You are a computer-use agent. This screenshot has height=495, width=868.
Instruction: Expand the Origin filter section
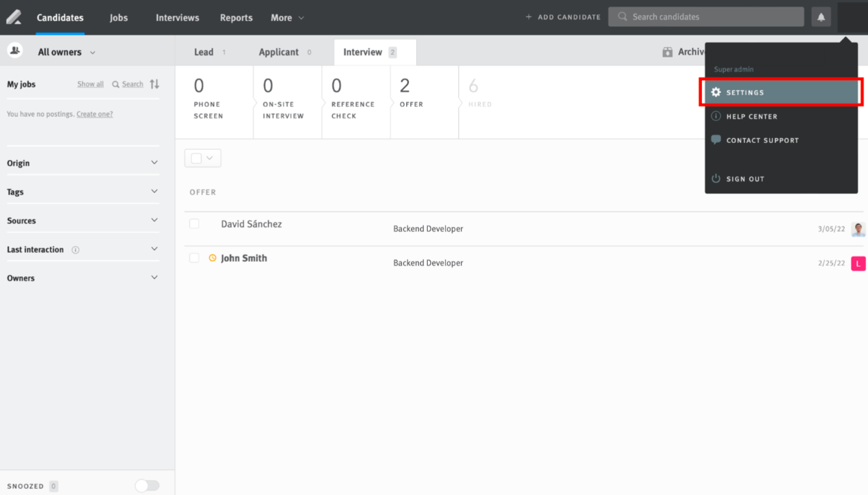[x=82, y=163]
